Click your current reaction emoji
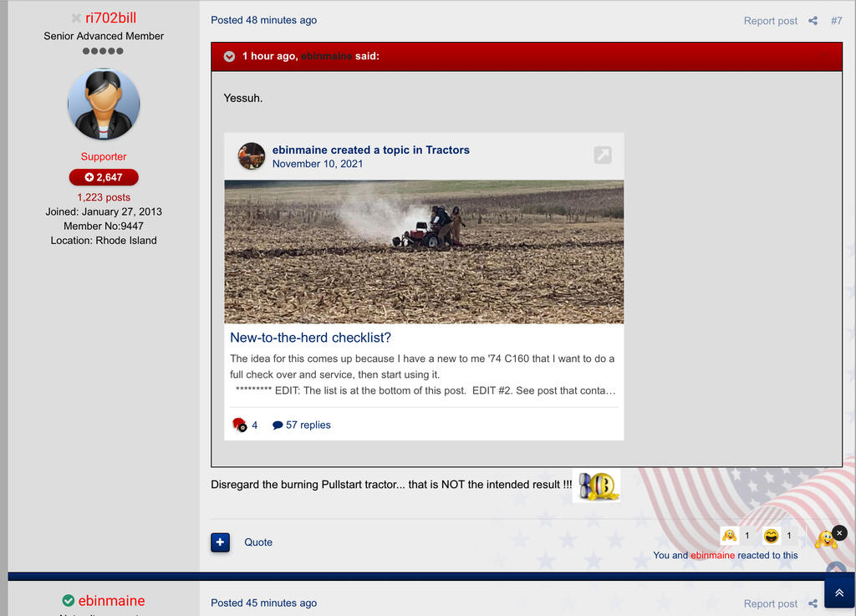Viewport: 856px width, 616px height. click(x=826, y=540)
